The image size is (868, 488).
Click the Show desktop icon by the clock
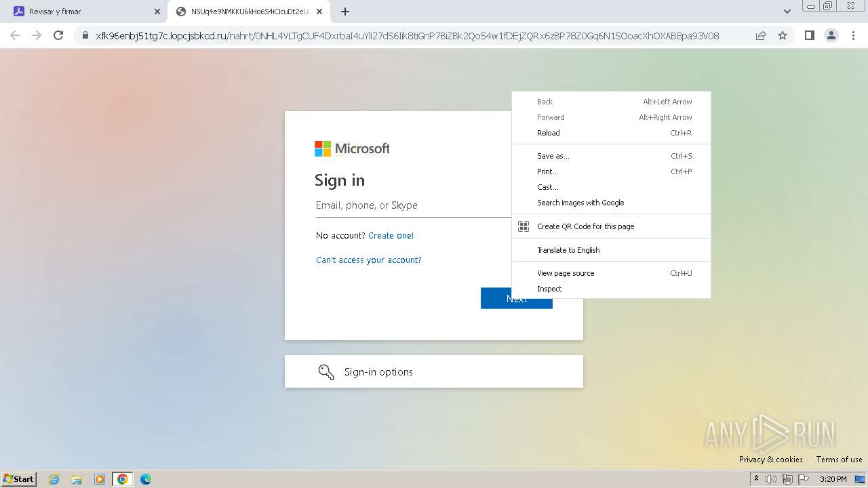tap(860, 479)
